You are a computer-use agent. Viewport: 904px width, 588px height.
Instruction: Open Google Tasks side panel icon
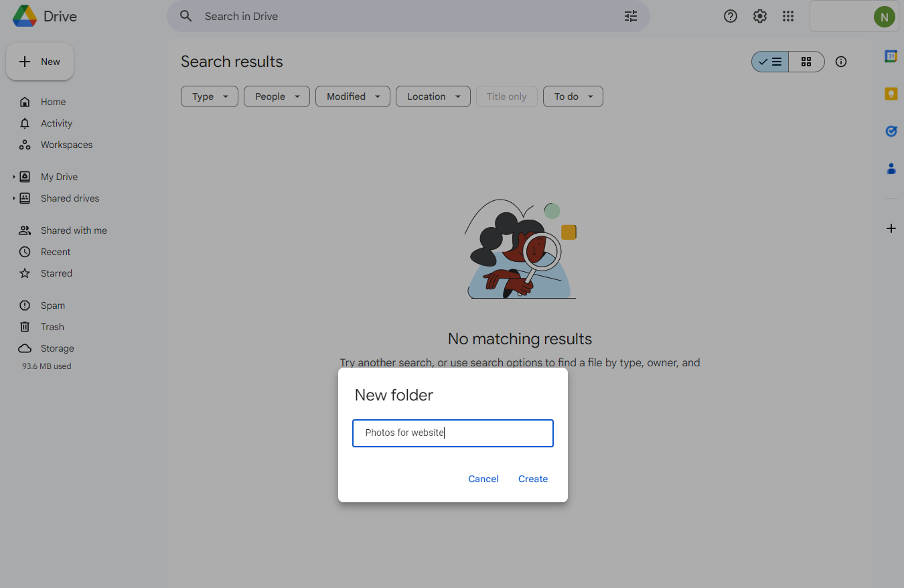[891, 131]
